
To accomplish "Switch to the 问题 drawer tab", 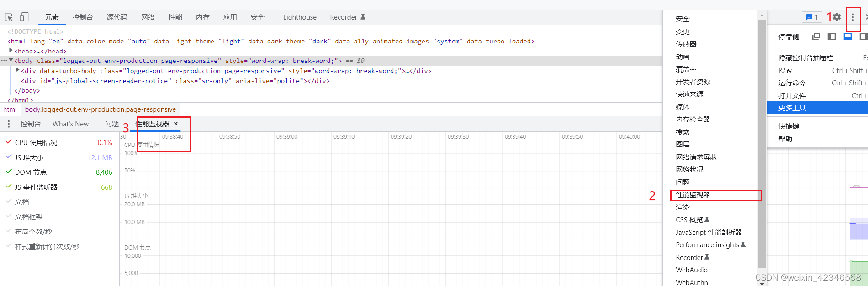I will pyautogui.click(x=112, y=124).
